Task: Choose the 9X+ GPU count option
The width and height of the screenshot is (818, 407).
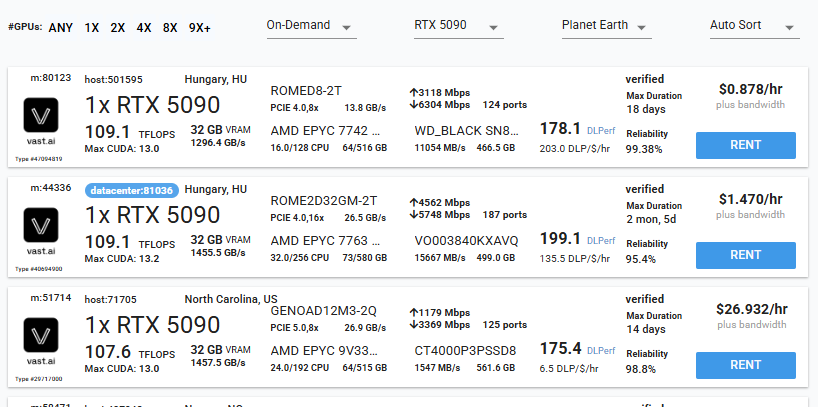Action: [x=200, y=28]
